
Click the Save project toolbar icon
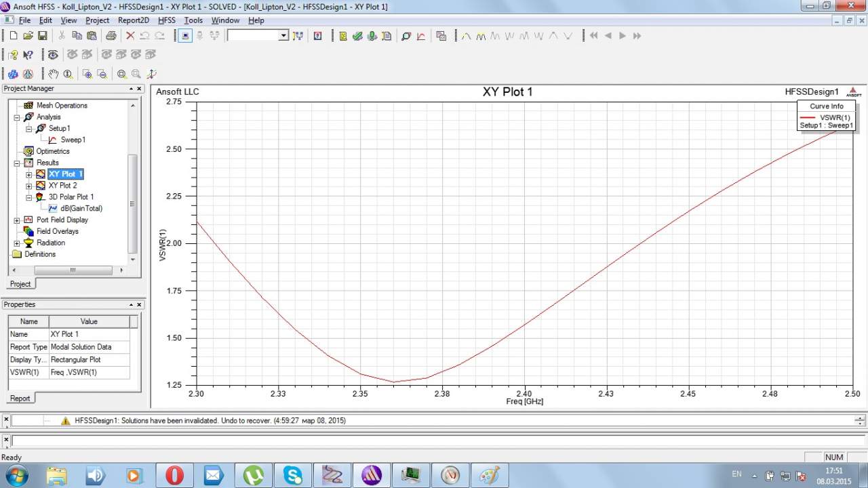(x=42, y=36)
